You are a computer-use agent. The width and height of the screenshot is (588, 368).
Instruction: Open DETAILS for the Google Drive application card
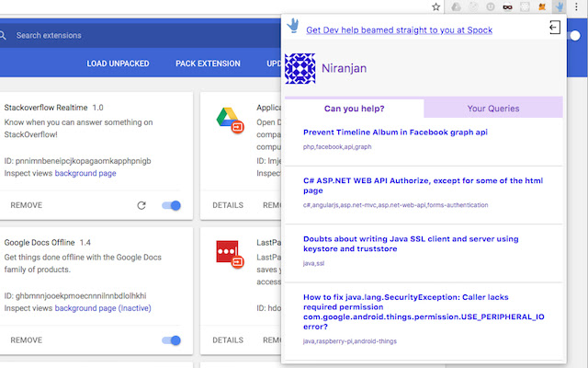228,205
